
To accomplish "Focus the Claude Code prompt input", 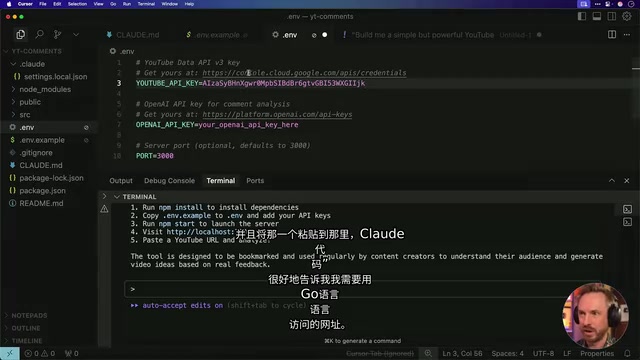I will [x=362, y=289].
